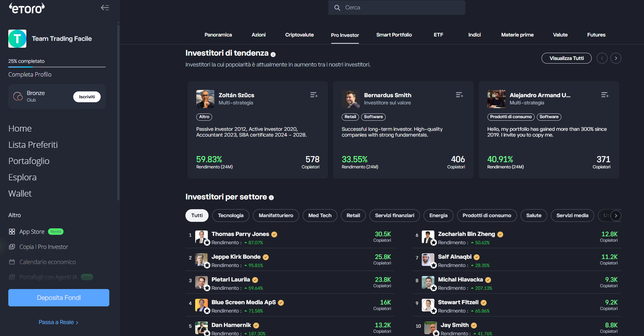Go to Home in sidebar

pos(20,129)
